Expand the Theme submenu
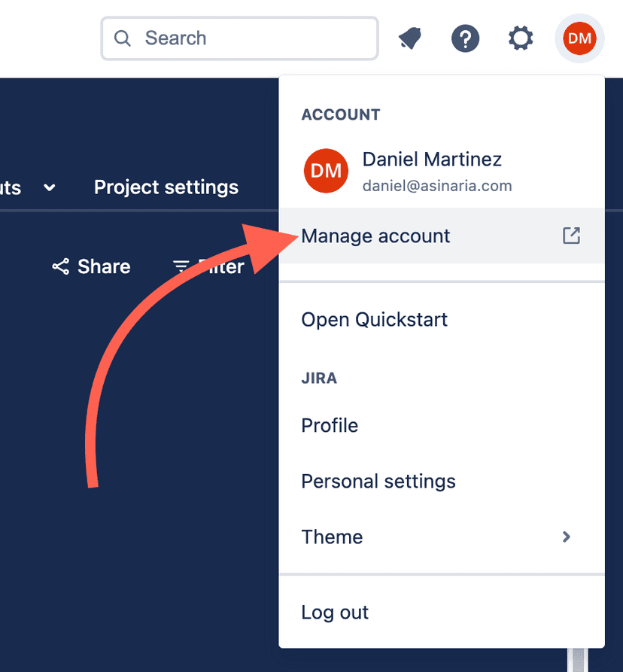 click(567, 537)
